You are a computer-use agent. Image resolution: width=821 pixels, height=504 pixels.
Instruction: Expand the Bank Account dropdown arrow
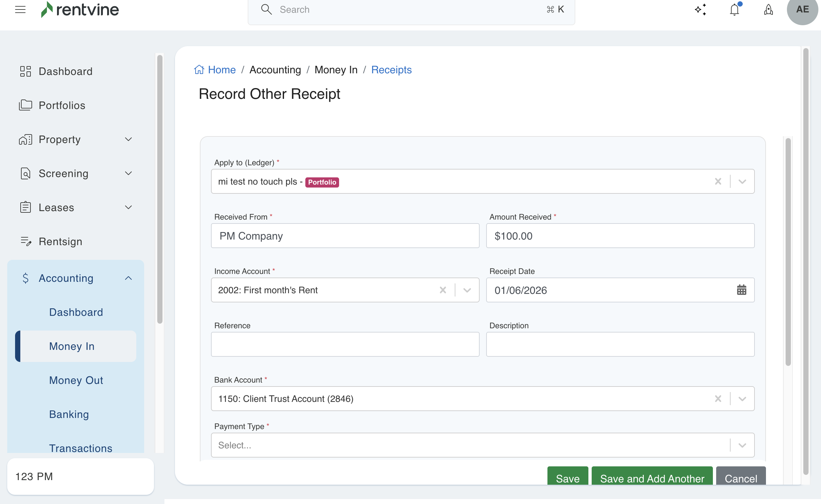[x=742, y=399]
